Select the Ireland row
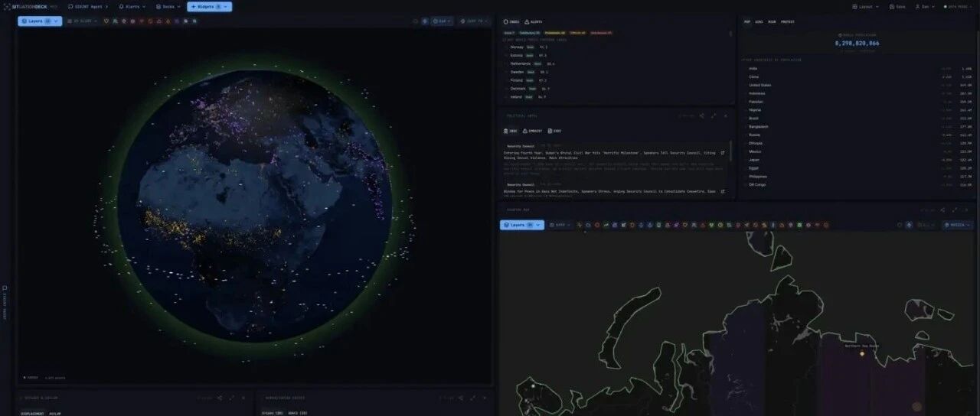 coord(616,97)
